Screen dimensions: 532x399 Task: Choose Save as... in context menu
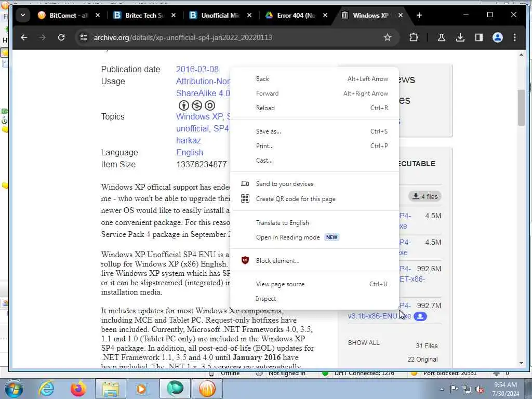click(314, 131)
